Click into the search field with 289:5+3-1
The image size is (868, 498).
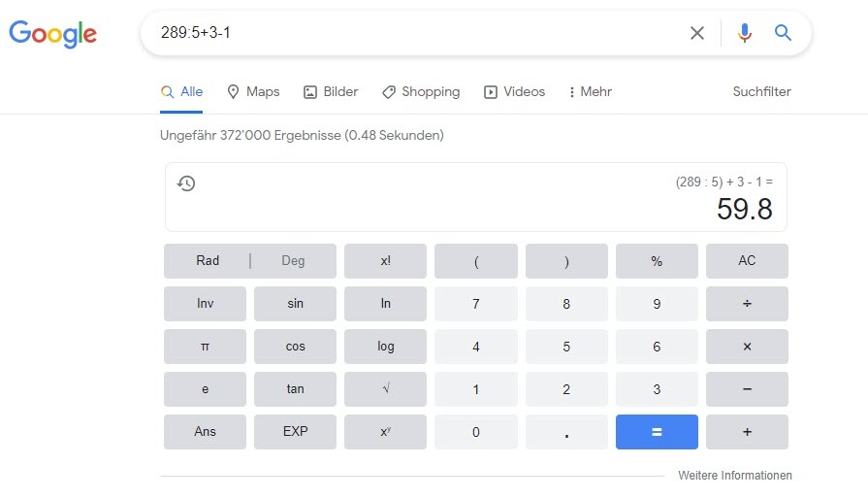click(415, 33)
